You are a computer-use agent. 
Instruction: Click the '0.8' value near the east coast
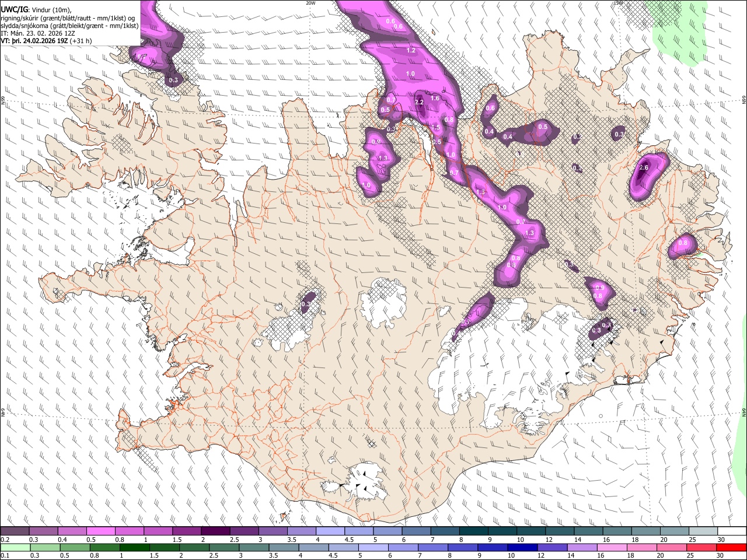(x=683, y=243)
